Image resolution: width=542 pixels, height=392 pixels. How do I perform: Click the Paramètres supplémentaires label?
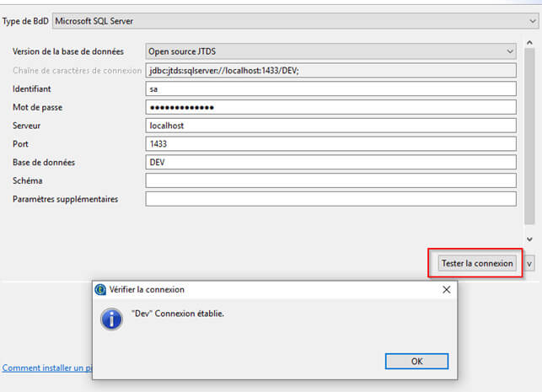66,199
